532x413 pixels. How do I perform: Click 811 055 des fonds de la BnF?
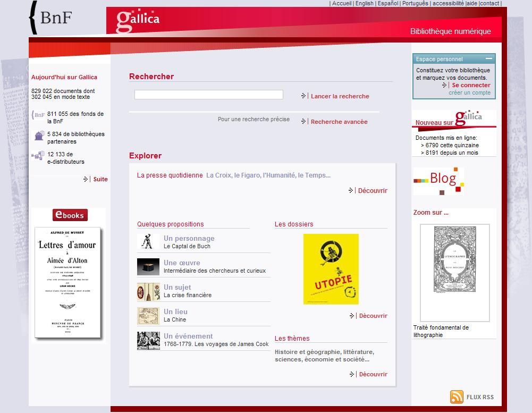pos(75,117)
